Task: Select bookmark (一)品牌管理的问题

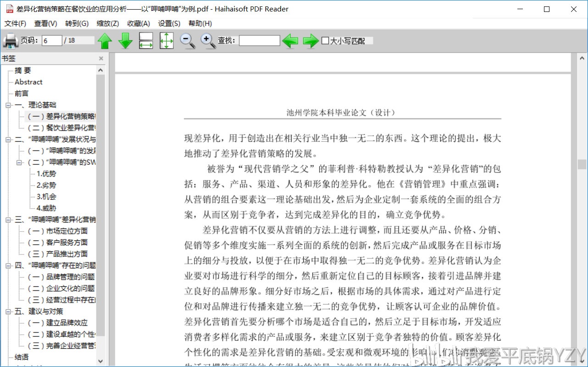Action: [61, 277]
